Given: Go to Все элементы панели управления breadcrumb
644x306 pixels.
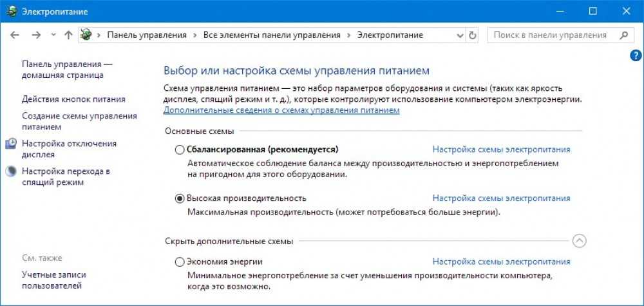Looking at the screenshot, I should 271,35.
